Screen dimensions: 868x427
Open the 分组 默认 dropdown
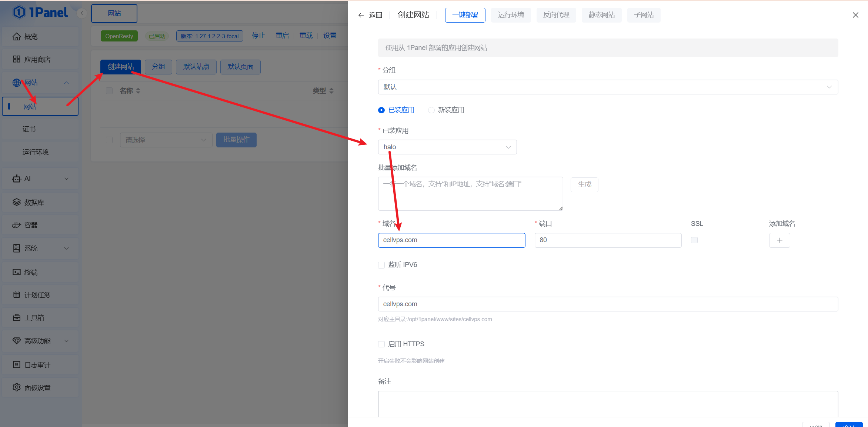point(607,87)
